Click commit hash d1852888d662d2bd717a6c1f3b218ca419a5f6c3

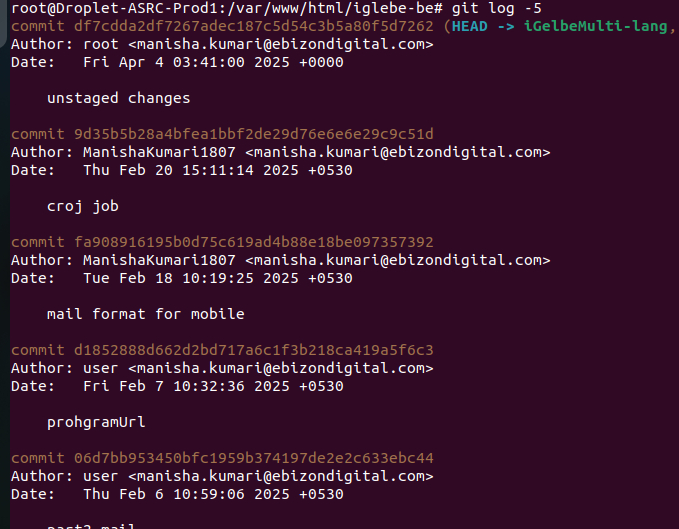pos(254,350)
